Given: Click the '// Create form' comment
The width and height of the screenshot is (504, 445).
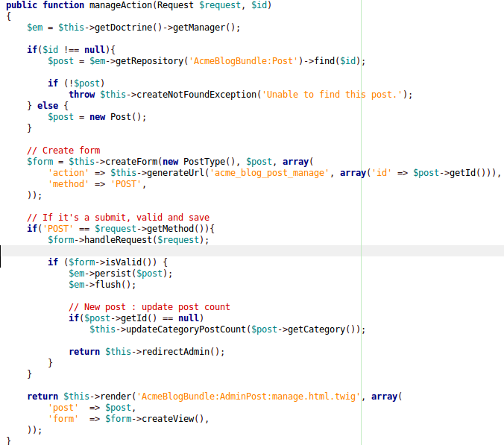Looking at the screenshot, I should pyautogui.click(x=63, y=150).
